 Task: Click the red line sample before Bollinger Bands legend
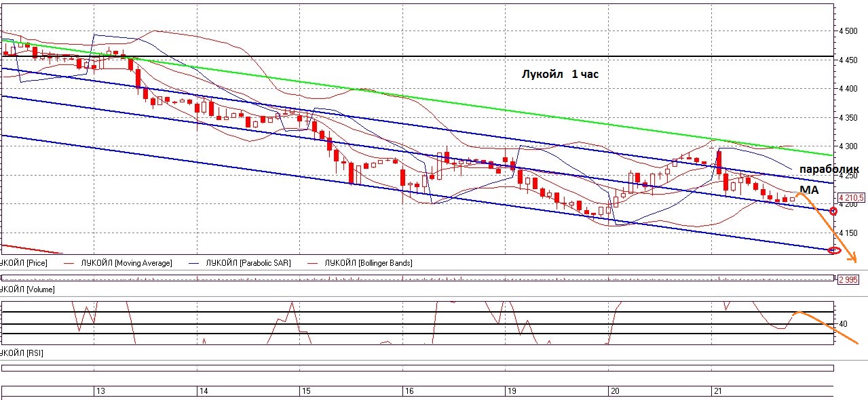pyautogui.click(x=313, y=263)
